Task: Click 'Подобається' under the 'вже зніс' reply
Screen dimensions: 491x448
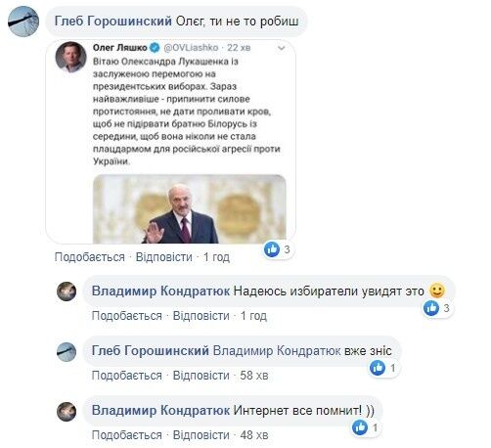Action: (127, 376)
